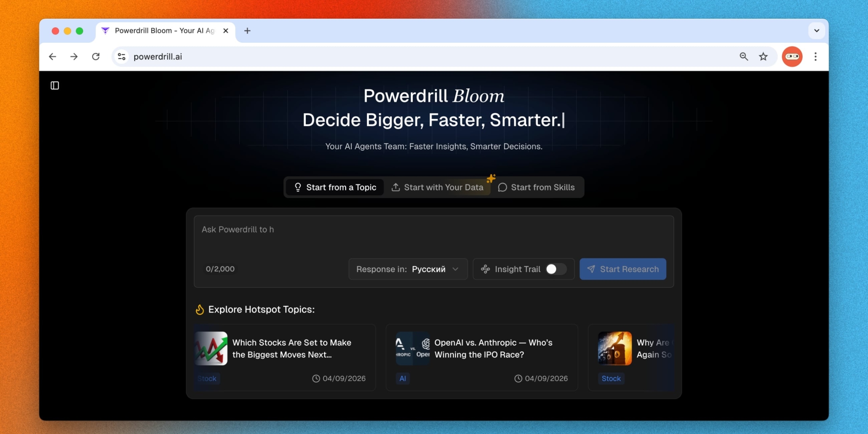Open the Chrome three-dot menu
Screen dimensions: 868x434
tap(816, 56)
